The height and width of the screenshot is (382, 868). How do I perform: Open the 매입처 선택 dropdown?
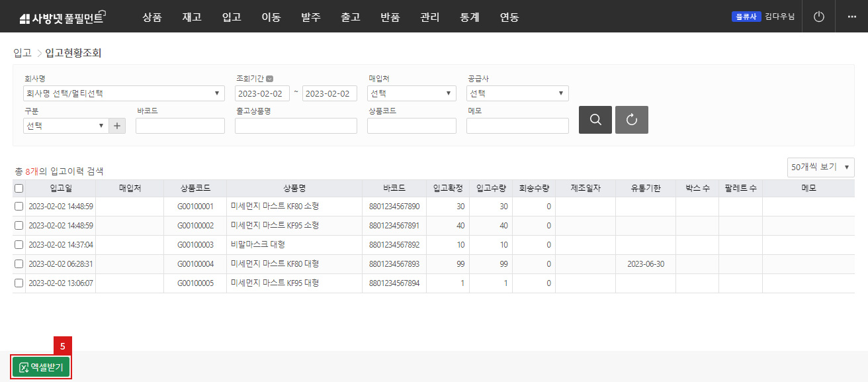point(412,93)
